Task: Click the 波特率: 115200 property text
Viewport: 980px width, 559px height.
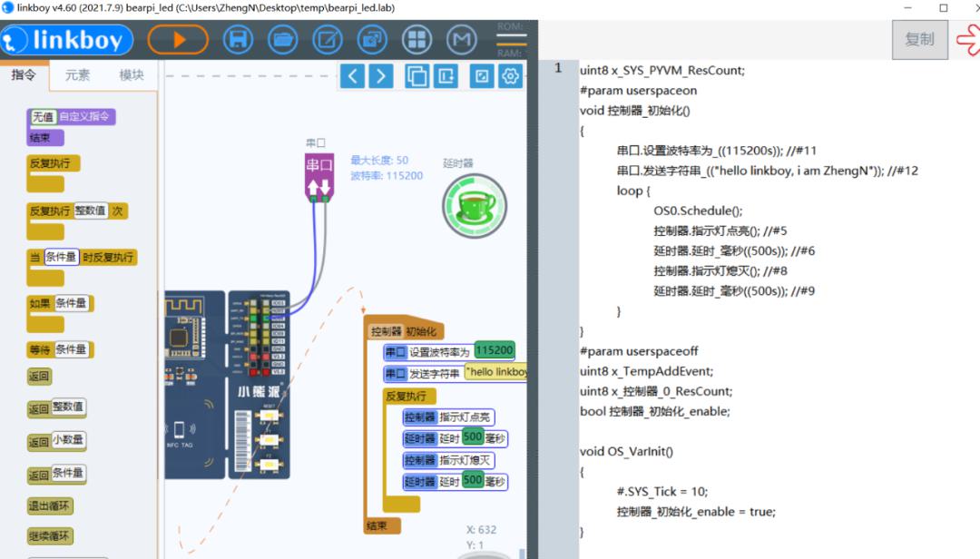Action: point(387,176)
